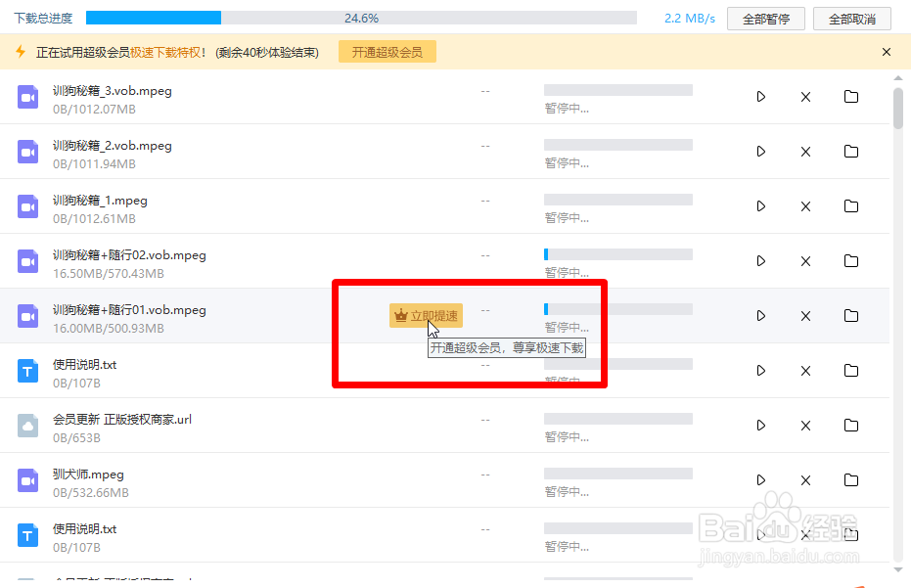Cancel 使用说明.txt download above 会员更新 row
Screen dimensions: 911x588
point(805,371)
